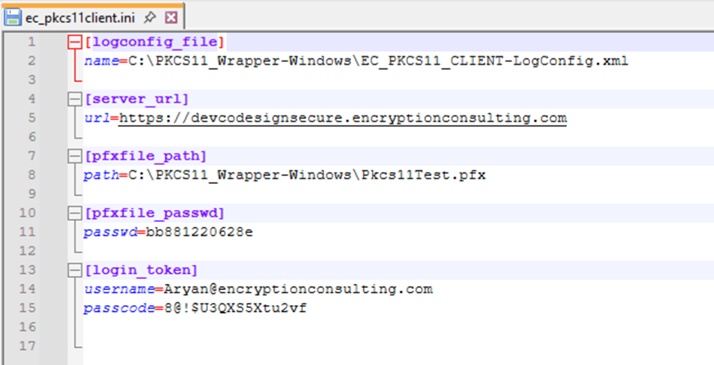
Task: Click the 'name' key on line 2
Action: [x=101, y=61]
